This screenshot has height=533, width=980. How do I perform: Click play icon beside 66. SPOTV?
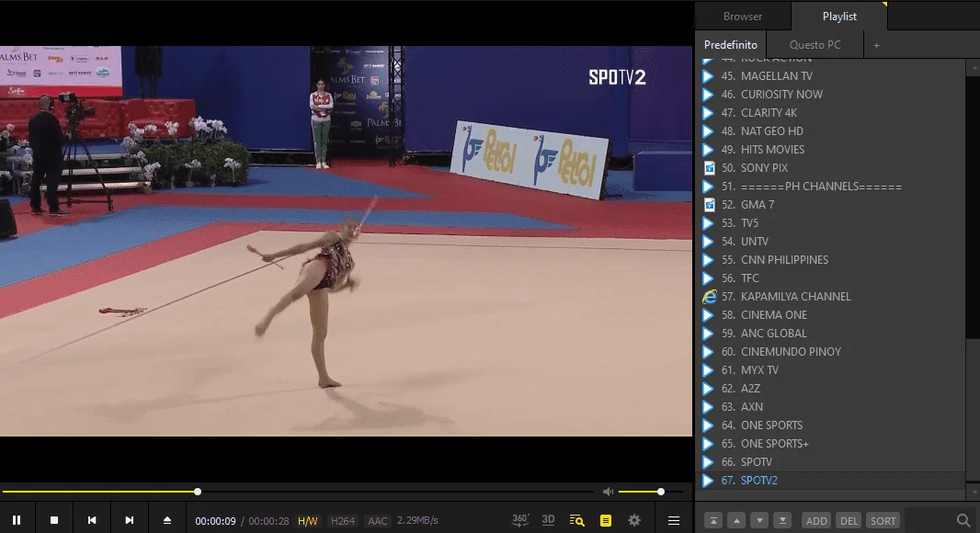pos(708,462)
